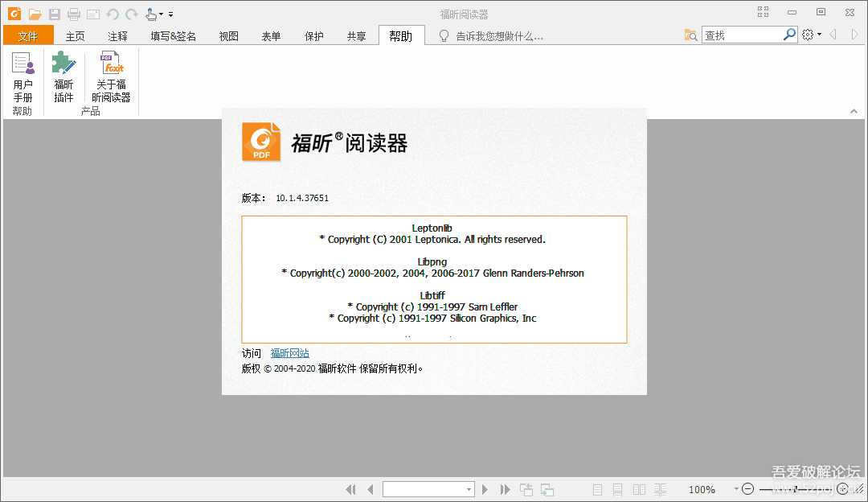
Task: Collapse the ribbon with the chevron
Action: click(x=854, y=111)
